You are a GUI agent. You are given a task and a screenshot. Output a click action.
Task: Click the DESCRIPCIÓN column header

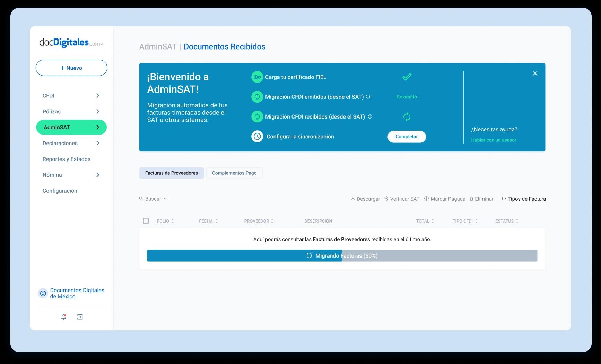point(318,221)
